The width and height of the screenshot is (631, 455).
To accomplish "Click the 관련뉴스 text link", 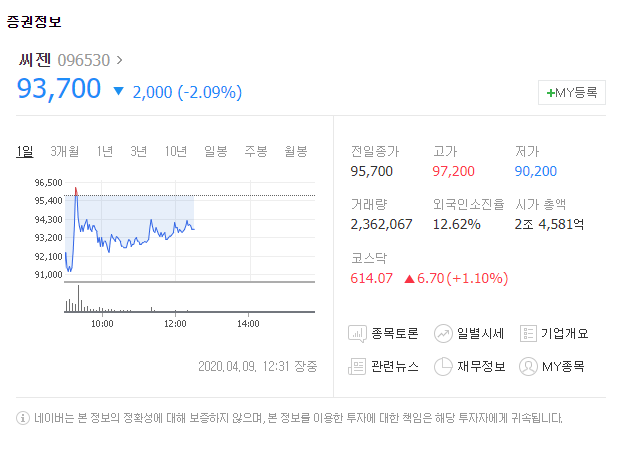I will tap(395, 366).
